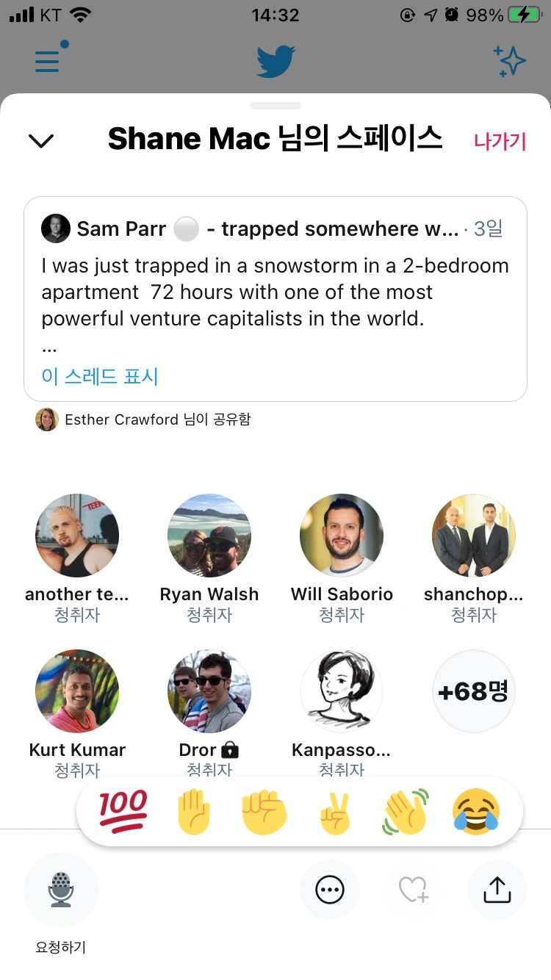Send the 100 points emoji reaction
The width and height of the screenshot is (551, 980).
point(123,811)
